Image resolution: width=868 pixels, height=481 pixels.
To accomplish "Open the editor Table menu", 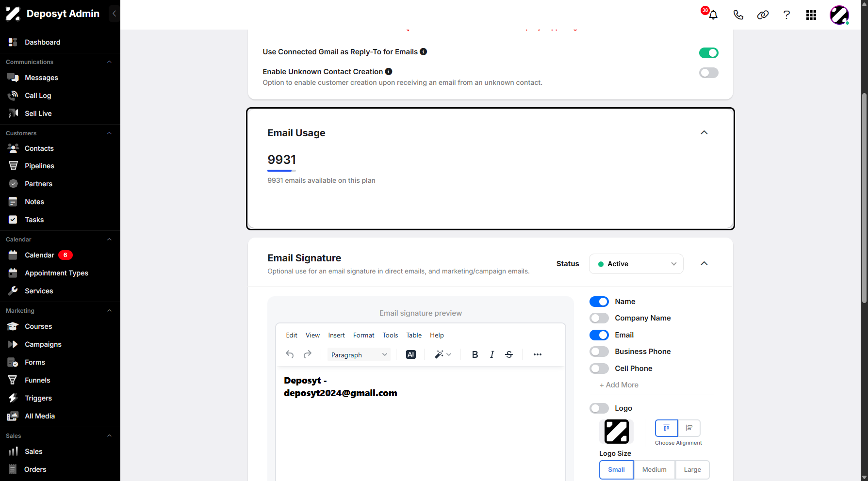I will [414, 335].
